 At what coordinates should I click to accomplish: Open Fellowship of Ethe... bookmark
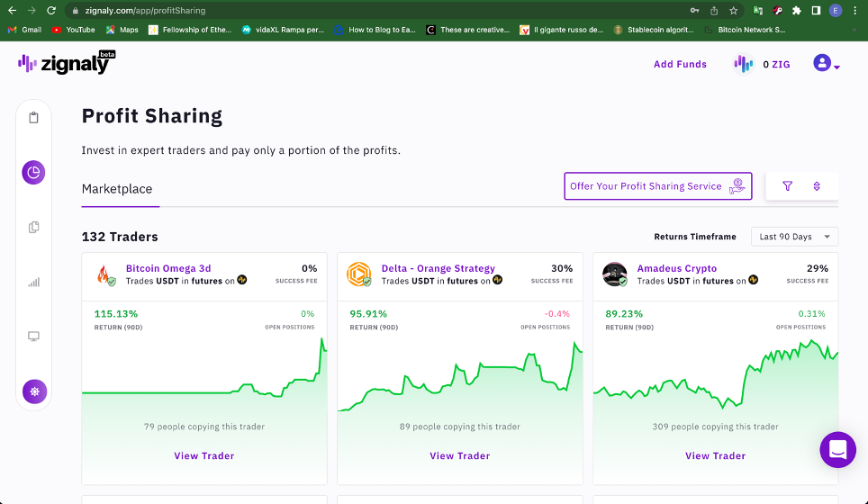(x=190, y=30)
